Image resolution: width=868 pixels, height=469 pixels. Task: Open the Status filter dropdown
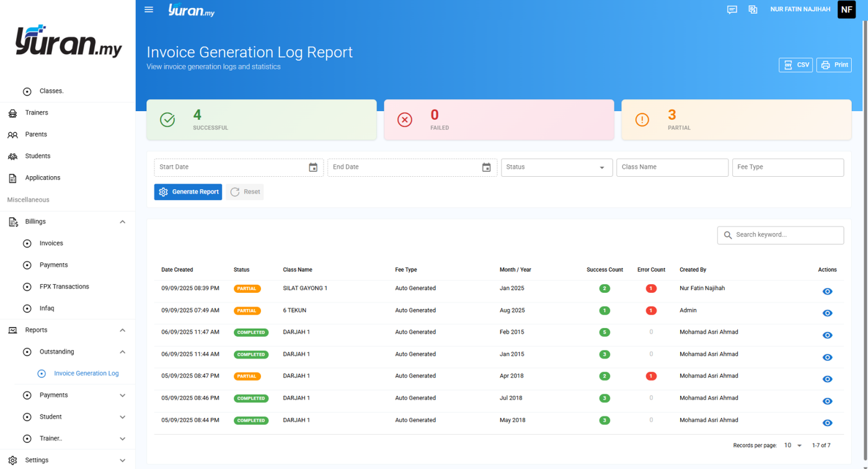click(x=557, y=167)
